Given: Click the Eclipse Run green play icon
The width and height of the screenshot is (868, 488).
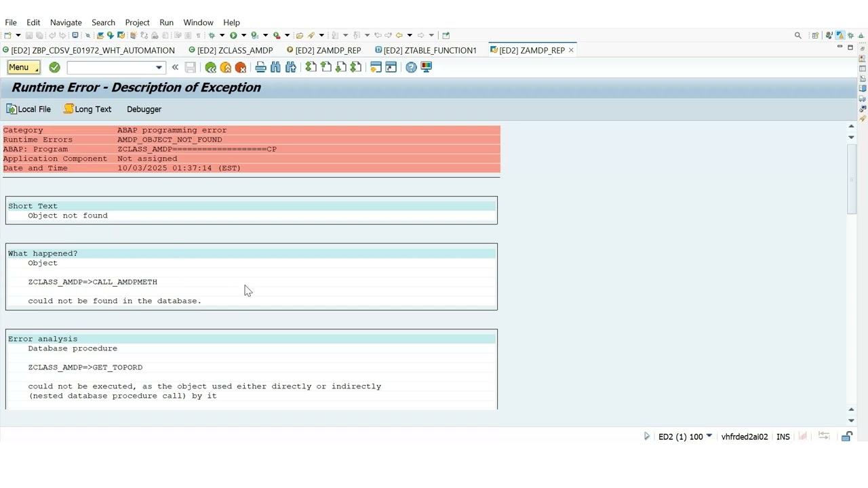Looking at the screenshot, I should tap(233, 35).
